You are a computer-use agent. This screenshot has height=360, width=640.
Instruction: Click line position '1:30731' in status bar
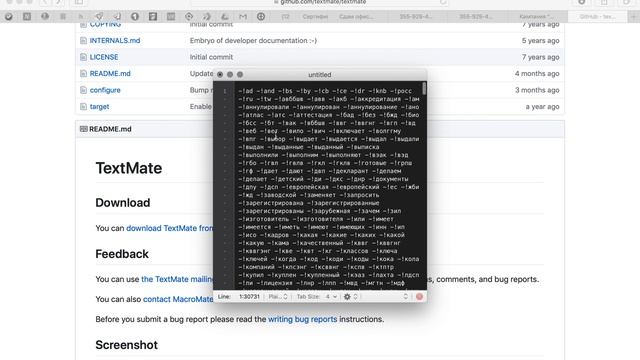[x=249, y=297]
